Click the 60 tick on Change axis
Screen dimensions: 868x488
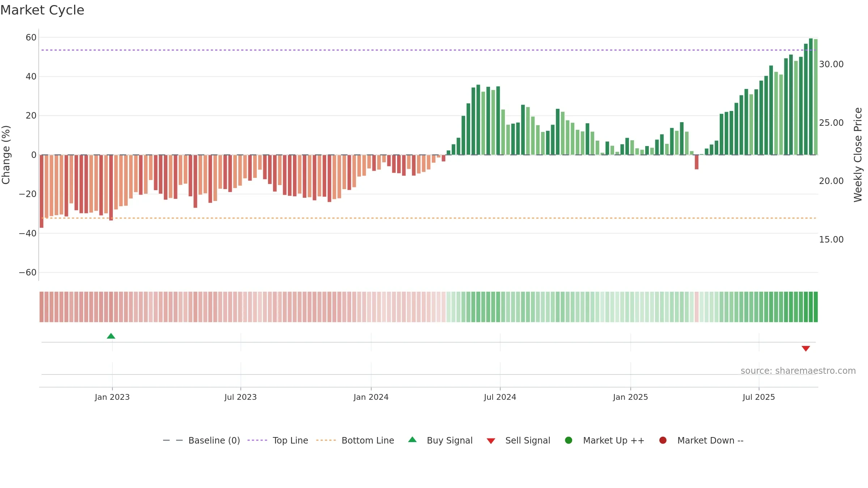(31, 37)
